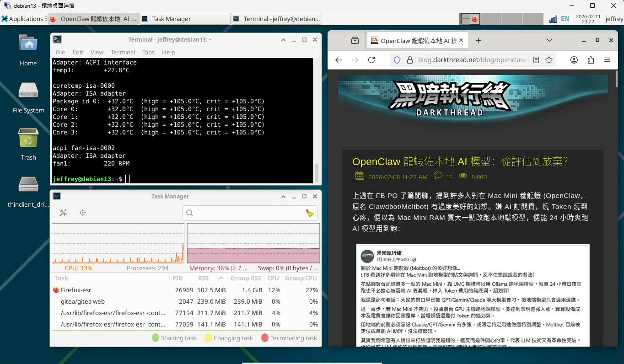The width and height of the screenshot is (624, 364).
Task: Click the terminal vertical scrollbar
Action: point(316,172)
